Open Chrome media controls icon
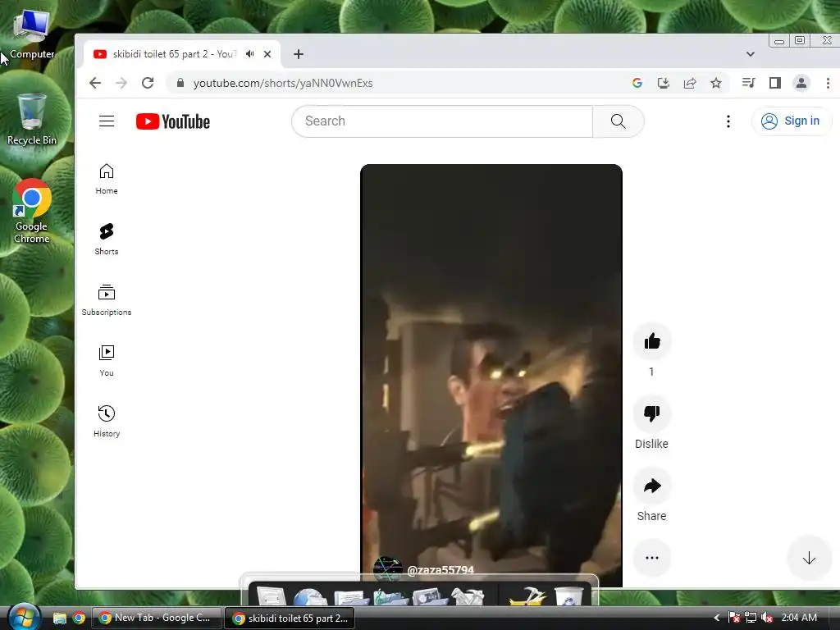This screenshot has height=630, width=840. coord(748,83)
